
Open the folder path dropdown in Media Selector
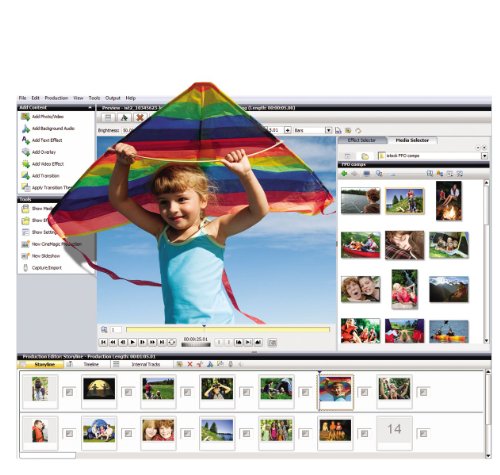point(484,156)
